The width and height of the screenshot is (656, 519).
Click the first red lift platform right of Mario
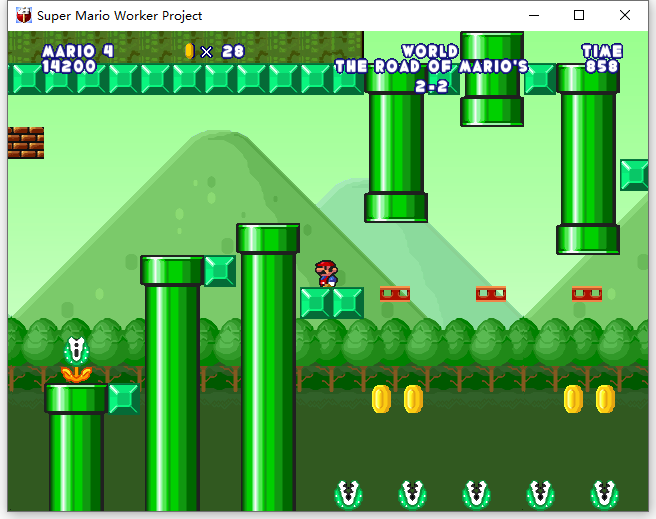tap(395, 294)
